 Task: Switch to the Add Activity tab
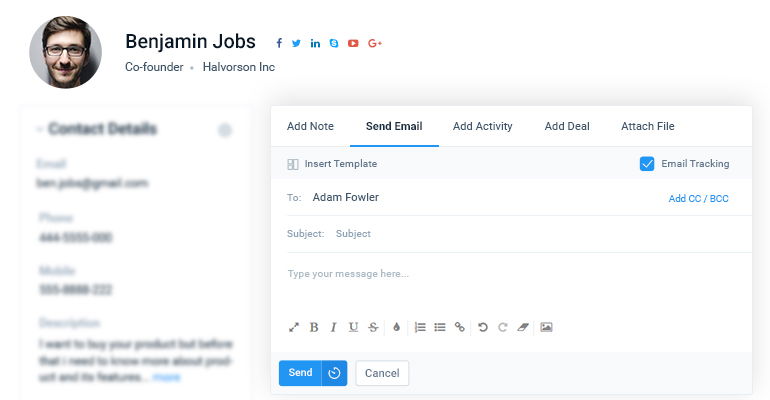point(482,126)
